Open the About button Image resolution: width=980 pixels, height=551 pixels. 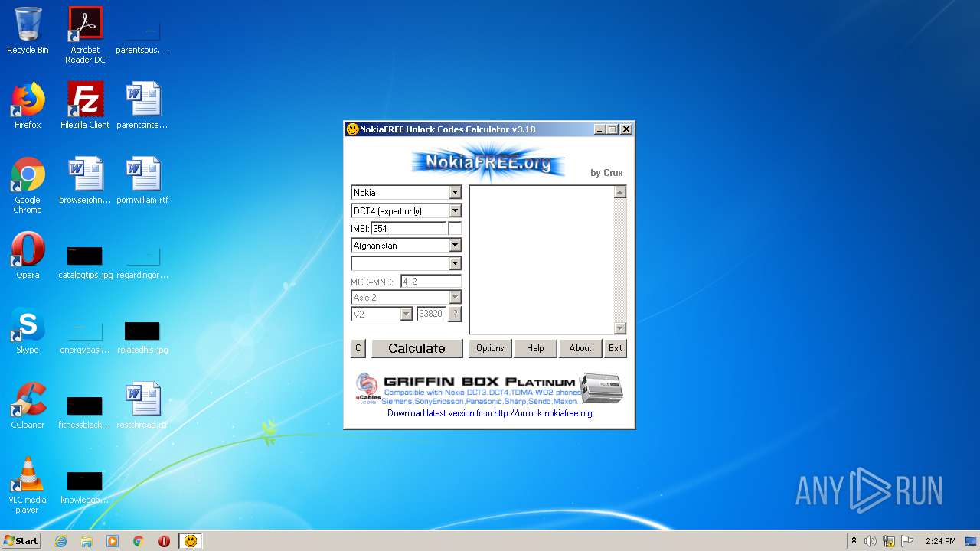(580, 348)
